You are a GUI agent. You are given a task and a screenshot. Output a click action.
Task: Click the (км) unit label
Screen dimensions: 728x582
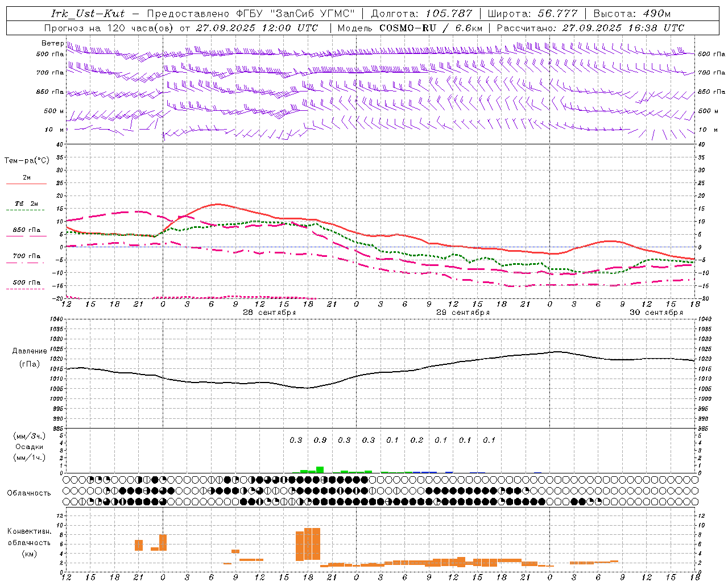pyautogui.click(x=30, y=554)
